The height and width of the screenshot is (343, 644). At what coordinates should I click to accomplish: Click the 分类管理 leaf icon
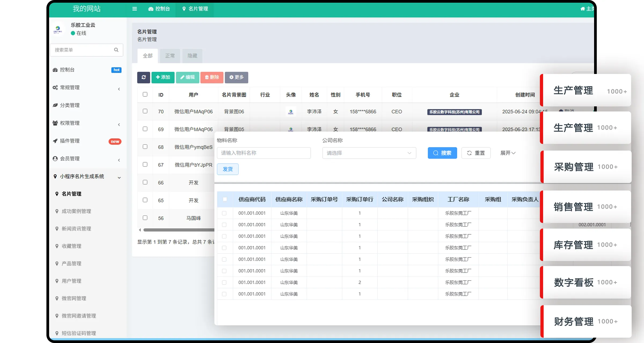pos(55,105)
